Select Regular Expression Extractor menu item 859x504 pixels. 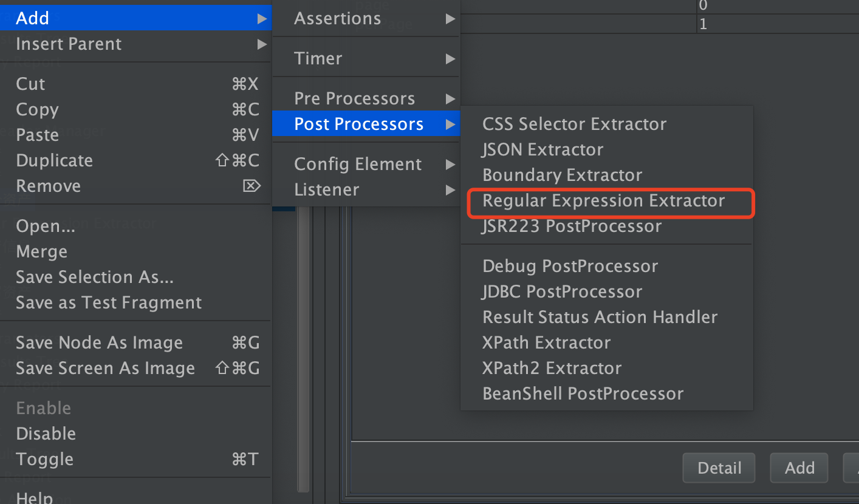603,201
